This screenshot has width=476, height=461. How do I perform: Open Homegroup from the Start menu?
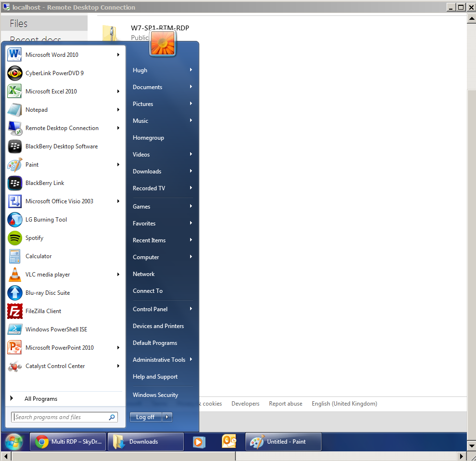163,138
